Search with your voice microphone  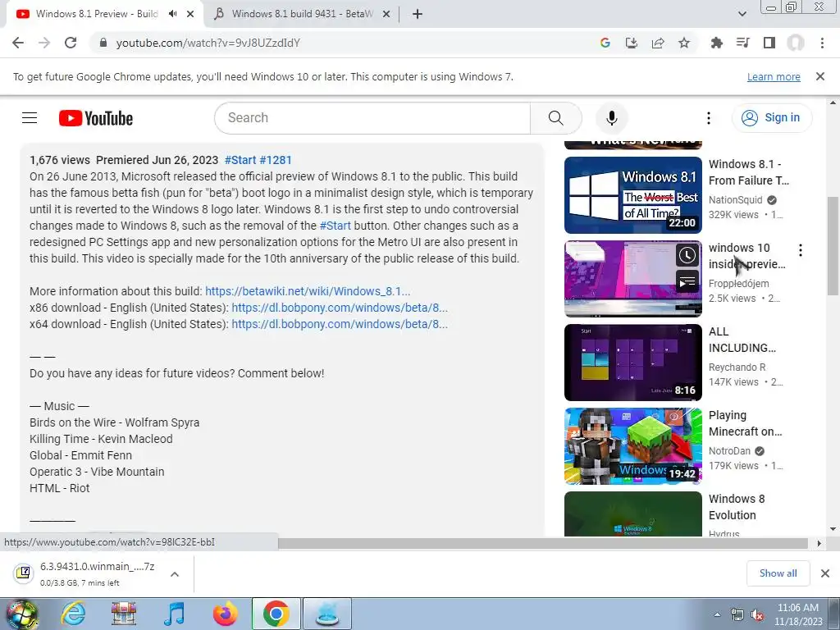[612, 118]
